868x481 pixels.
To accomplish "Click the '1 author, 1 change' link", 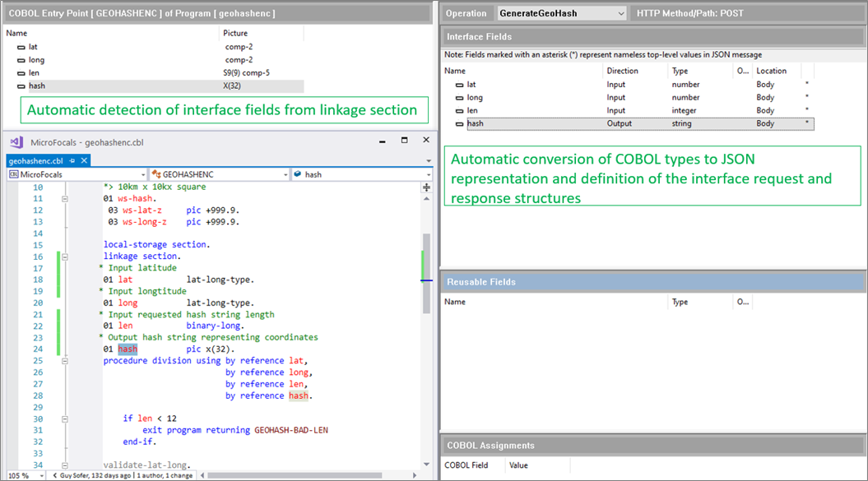I will coord(164,475).
